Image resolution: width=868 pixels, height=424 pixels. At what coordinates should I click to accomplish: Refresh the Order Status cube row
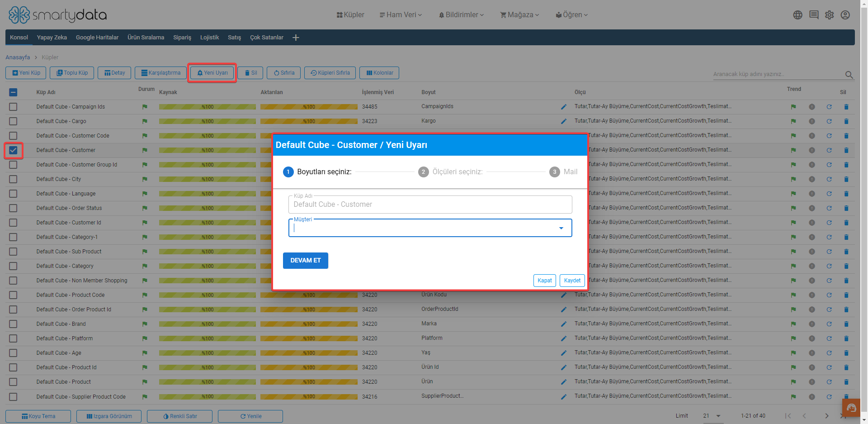829,208
